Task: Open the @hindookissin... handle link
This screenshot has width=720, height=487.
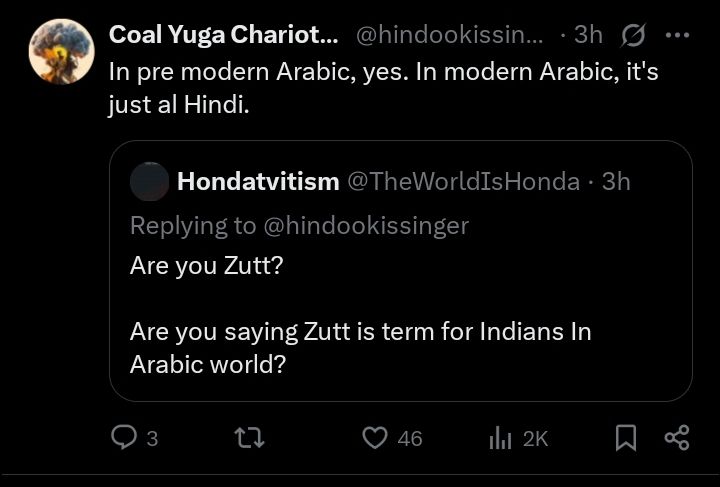Action: (449, 35)
